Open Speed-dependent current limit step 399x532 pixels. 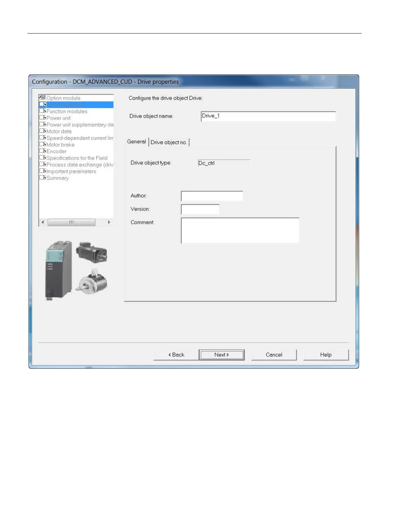coord(80,138)
